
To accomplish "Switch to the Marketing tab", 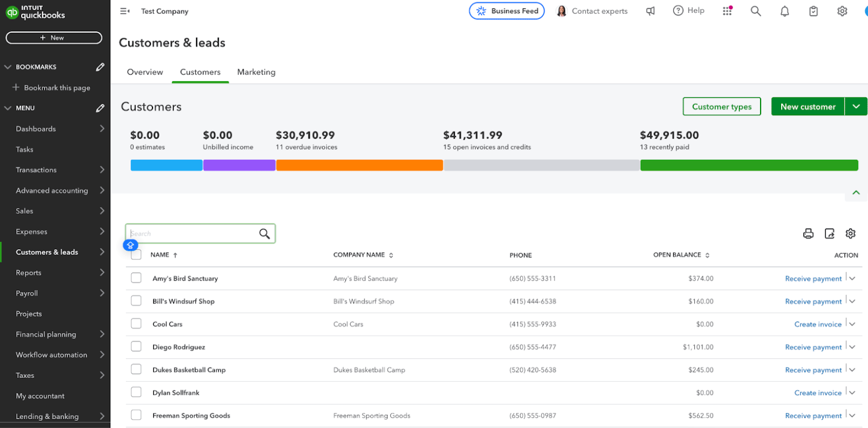I will [x=256, y=72].
